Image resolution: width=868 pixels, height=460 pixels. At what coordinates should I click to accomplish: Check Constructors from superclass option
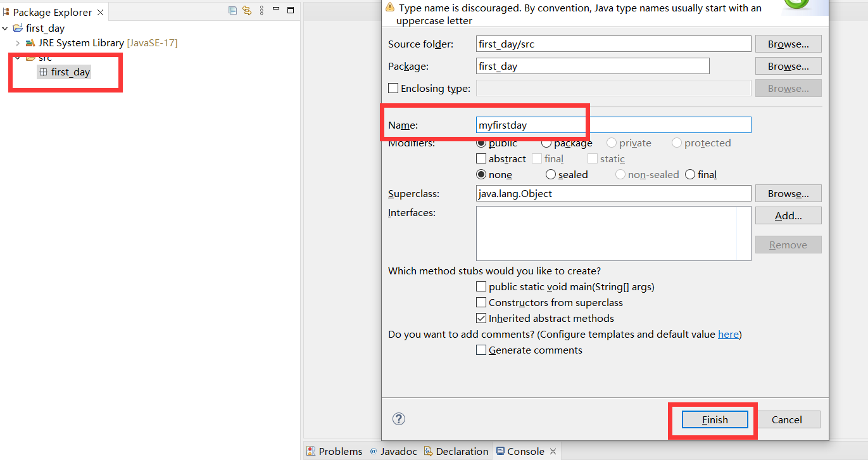(x=481, y=303)
